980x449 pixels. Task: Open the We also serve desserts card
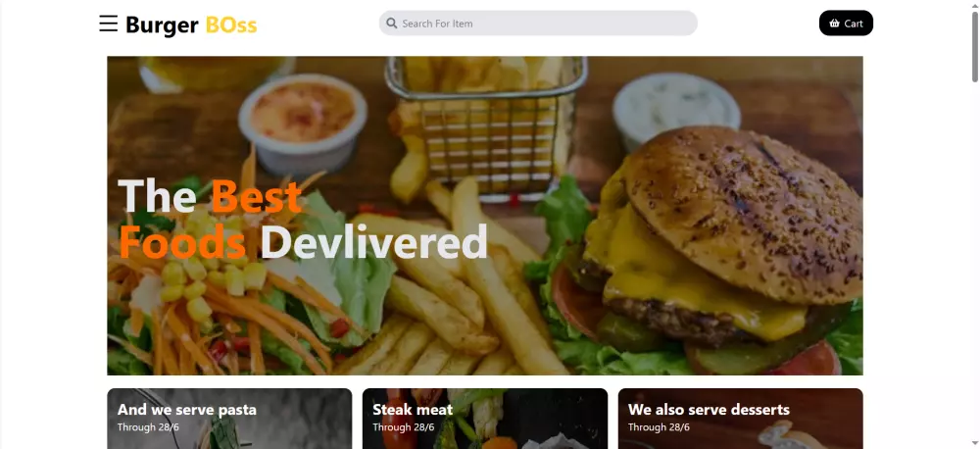coord(741,419)
